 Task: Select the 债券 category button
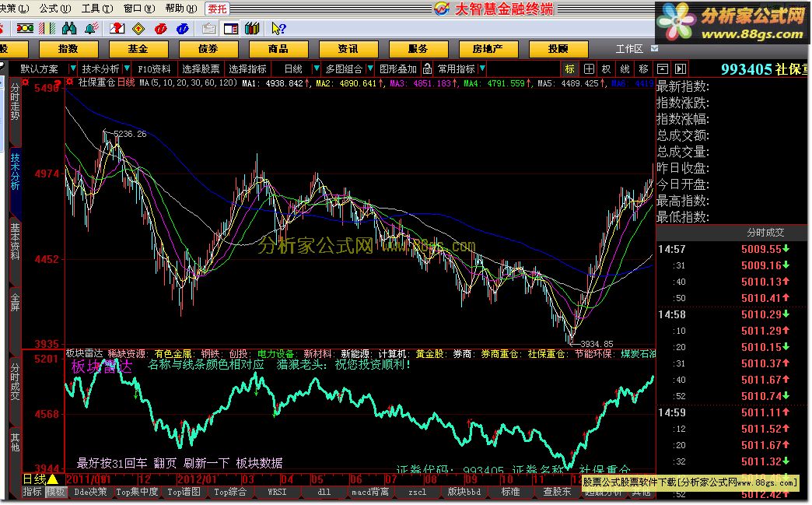coord(208,49)
